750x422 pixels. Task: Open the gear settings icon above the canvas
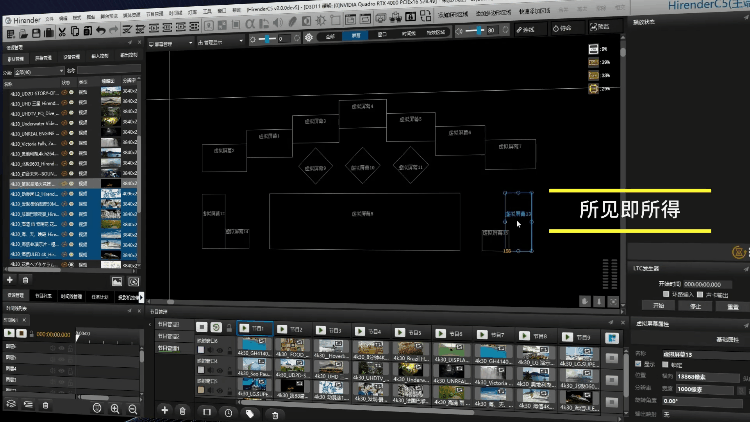(309, 37)
